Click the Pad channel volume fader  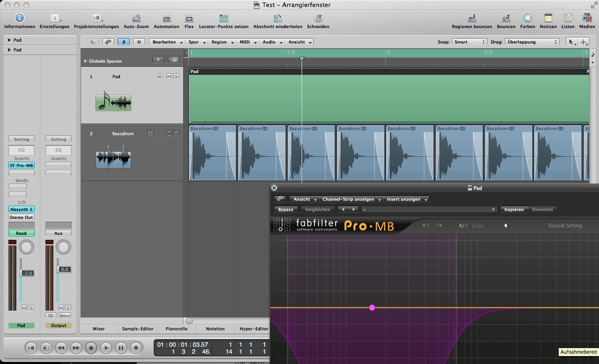tap(27, 273)
